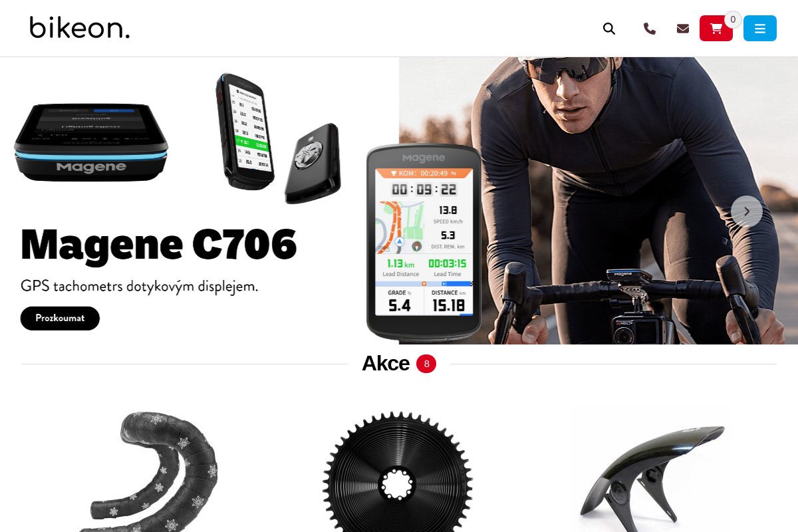Click the GPS tachometr subtitle text

[x=140, y=287]
